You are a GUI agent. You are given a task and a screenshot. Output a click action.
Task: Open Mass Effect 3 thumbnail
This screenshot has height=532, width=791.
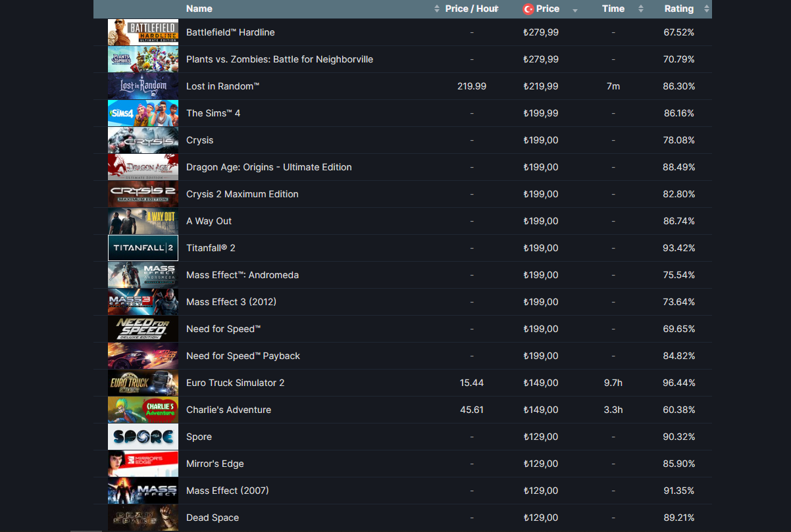coord(143,302)
